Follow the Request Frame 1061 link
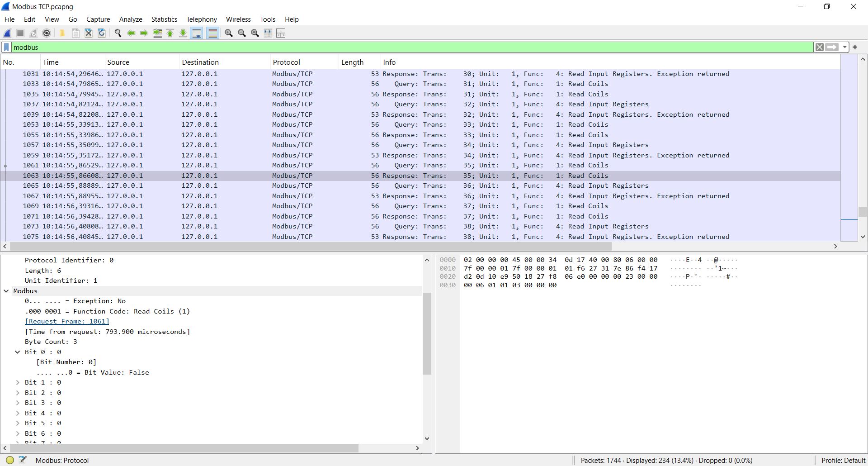The width and height of the screenshot is (868, 466). pyautogui.click(x=67, y=321)
